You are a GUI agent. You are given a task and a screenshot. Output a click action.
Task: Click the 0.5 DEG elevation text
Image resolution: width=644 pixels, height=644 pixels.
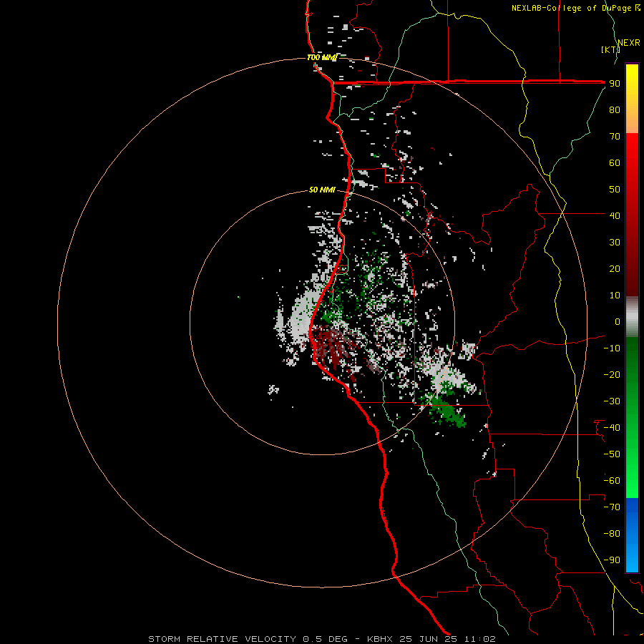point(326,639)
